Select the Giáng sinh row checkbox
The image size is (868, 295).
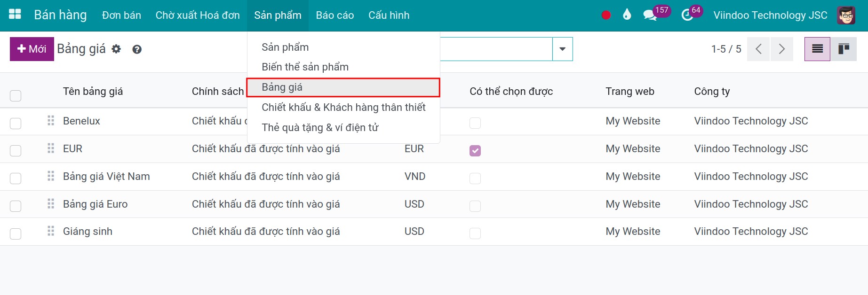click(16, 233)
